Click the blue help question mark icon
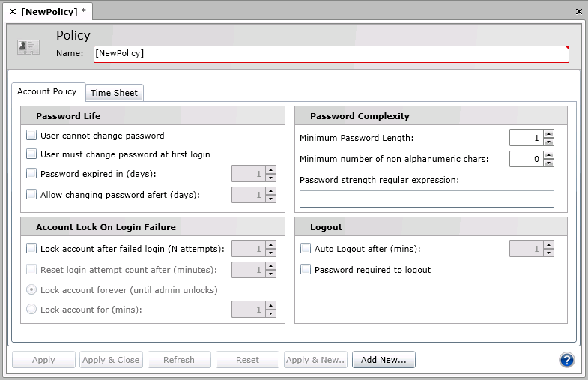 [566, 360]
